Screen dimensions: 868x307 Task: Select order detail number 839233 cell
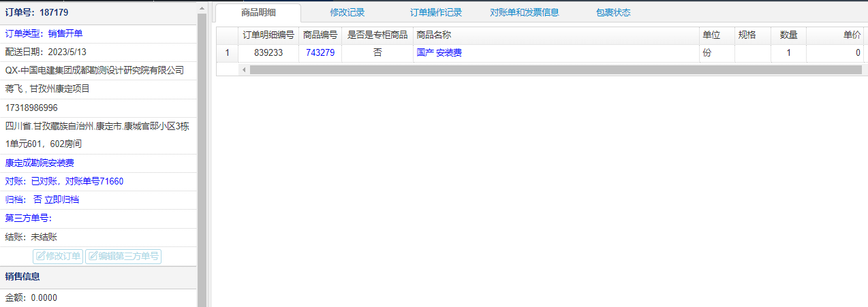click(268, 52)
